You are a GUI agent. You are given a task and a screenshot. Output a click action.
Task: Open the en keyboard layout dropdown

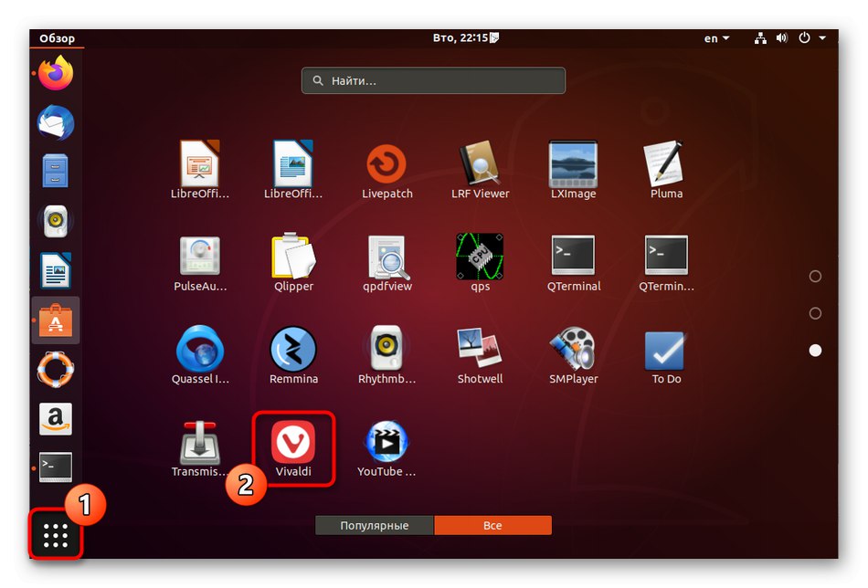click(716, 38)
